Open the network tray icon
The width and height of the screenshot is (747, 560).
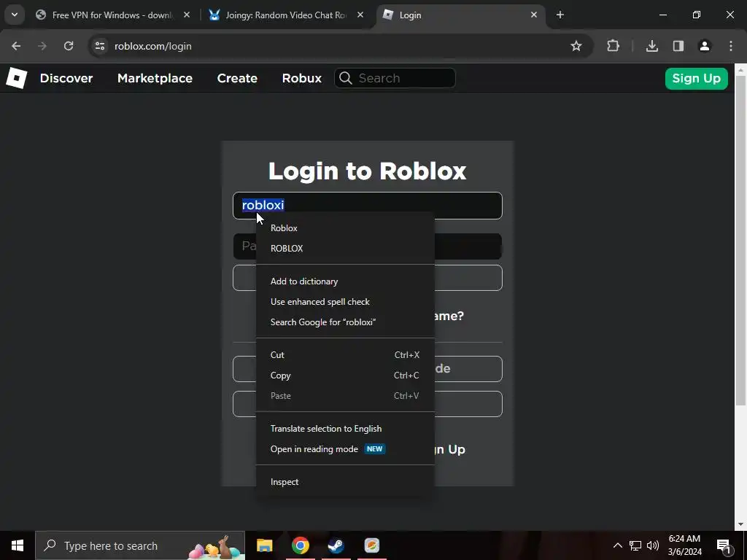(635, 545)
